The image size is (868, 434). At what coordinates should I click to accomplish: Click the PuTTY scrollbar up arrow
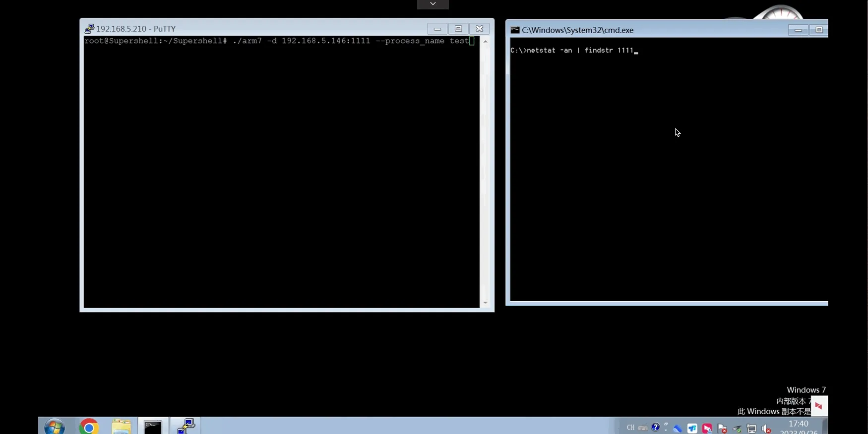point(486,42)
